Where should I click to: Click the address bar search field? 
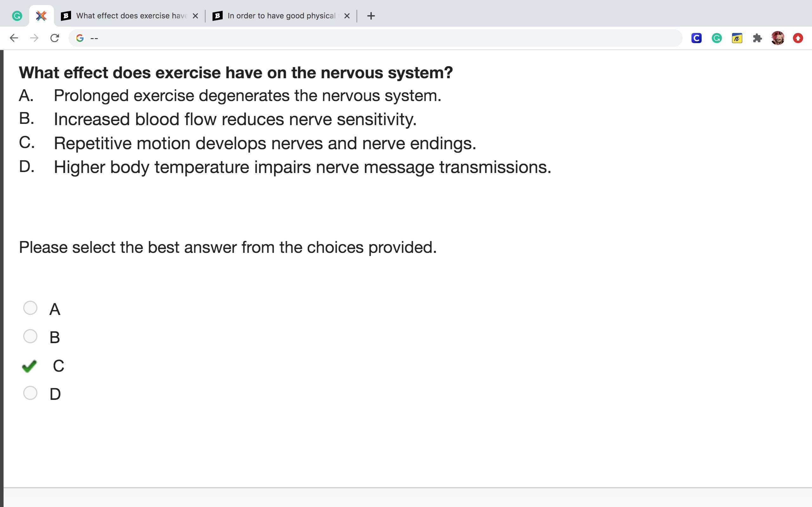(369, 38)
